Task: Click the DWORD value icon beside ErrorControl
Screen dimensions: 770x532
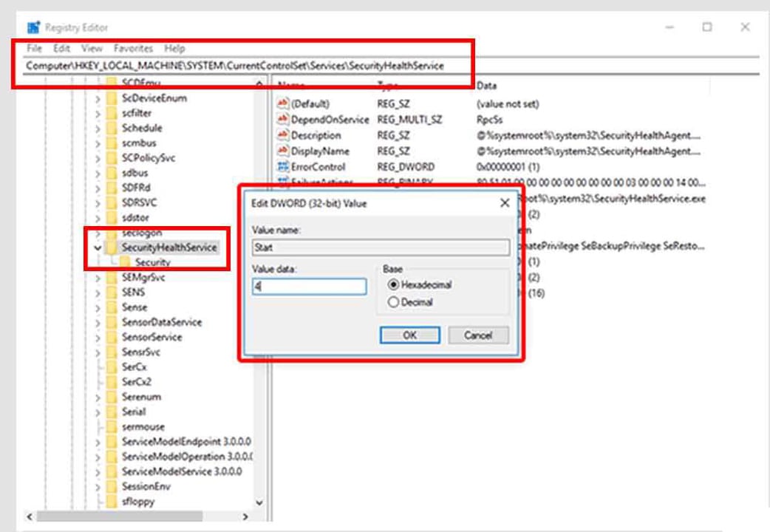Action: point(283,166)
